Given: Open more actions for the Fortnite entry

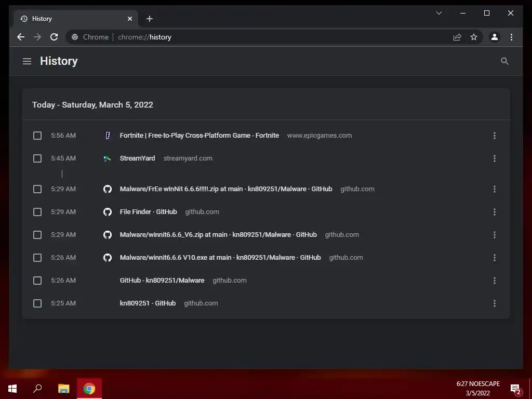Looking at the screenshot, I should point(495,136).
